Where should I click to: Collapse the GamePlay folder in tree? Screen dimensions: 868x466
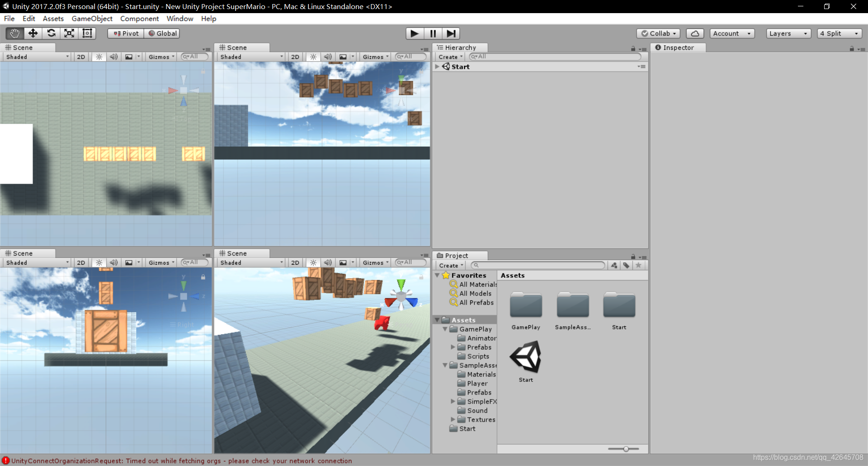coord(445,329)
